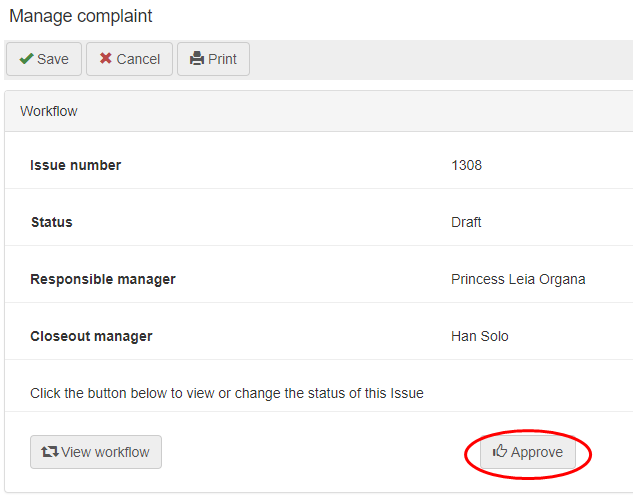The image size is (633, 503).
Task: Click the red X icon on Cancel
Action: 105,59
